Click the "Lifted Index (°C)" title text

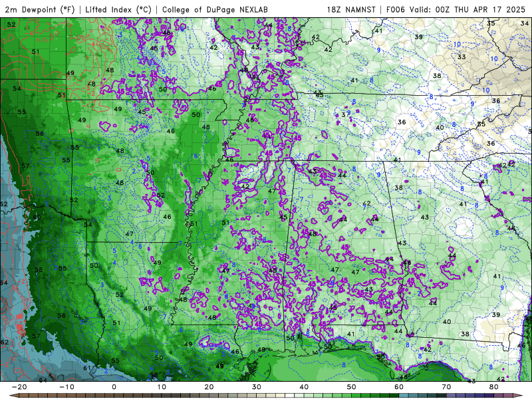pos(118,9)
